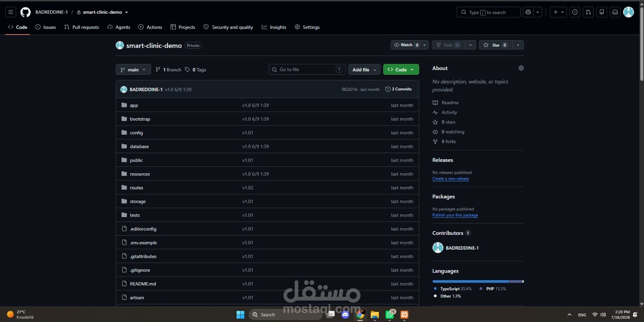Screen dimensions: 644x322
Task: Open the Copilot dropdown arrow
Action: point(537,12)
